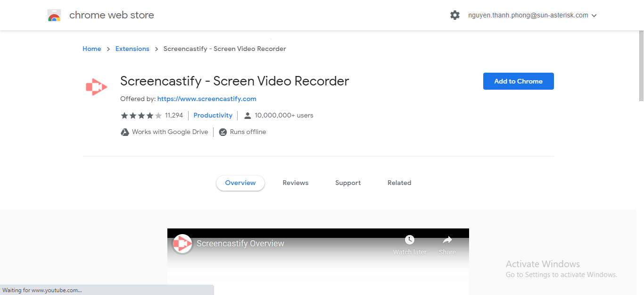
Task: Click the Screencastify breadcrumb current page text
Action: pyautogui.click(x=225, y=49)
